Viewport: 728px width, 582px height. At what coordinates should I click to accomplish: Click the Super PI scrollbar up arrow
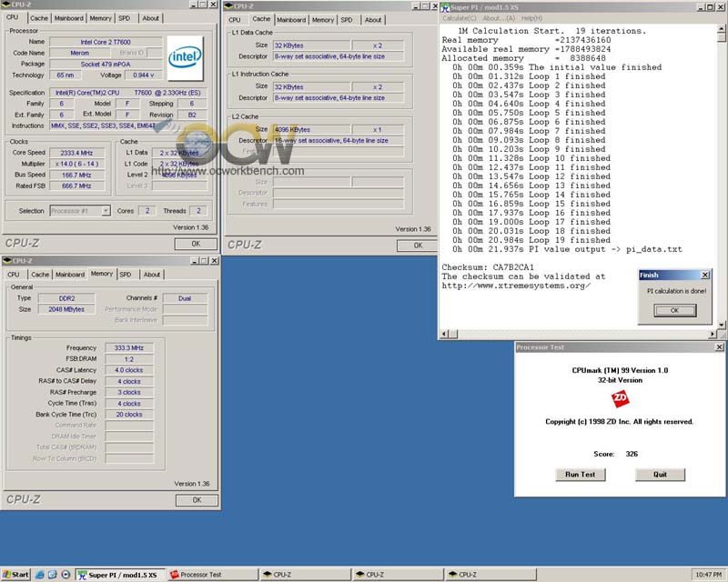(722, 28)
